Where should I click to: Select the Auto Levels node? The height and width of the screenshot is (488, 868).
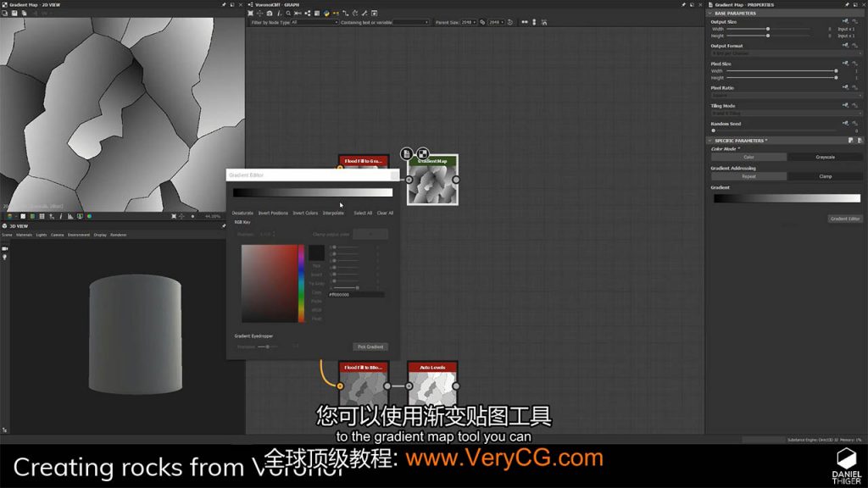(x=432, y=384)
